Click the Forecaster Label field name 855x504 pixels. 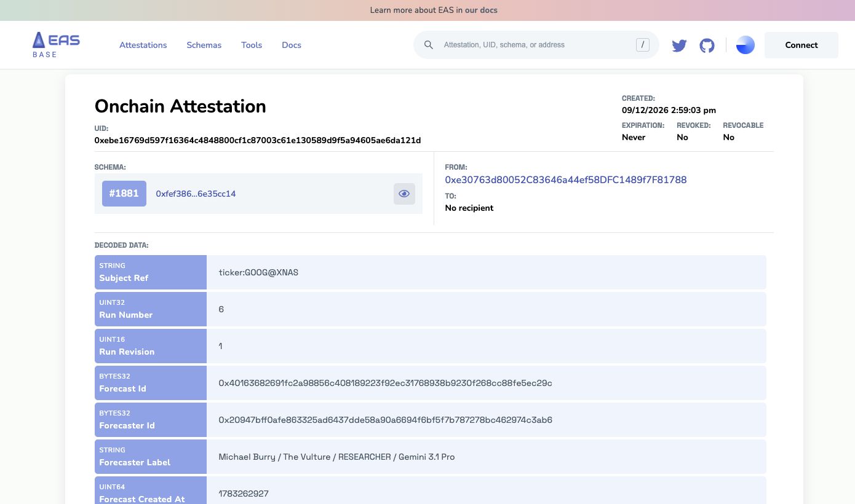pos(135,462)
